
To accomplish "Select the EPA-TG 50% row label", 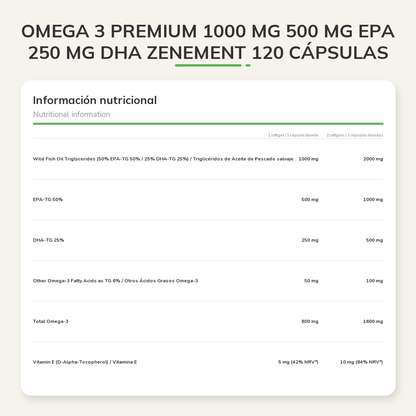I will [x=48, y=200].
